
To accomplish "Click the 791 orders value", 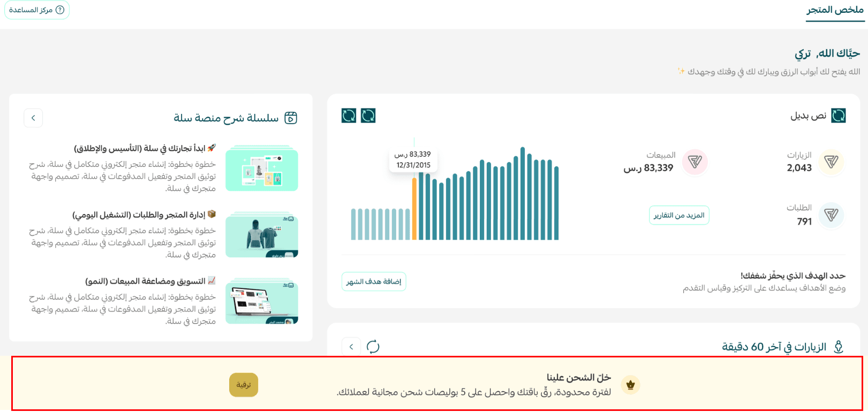I will (x=804, y=222).
